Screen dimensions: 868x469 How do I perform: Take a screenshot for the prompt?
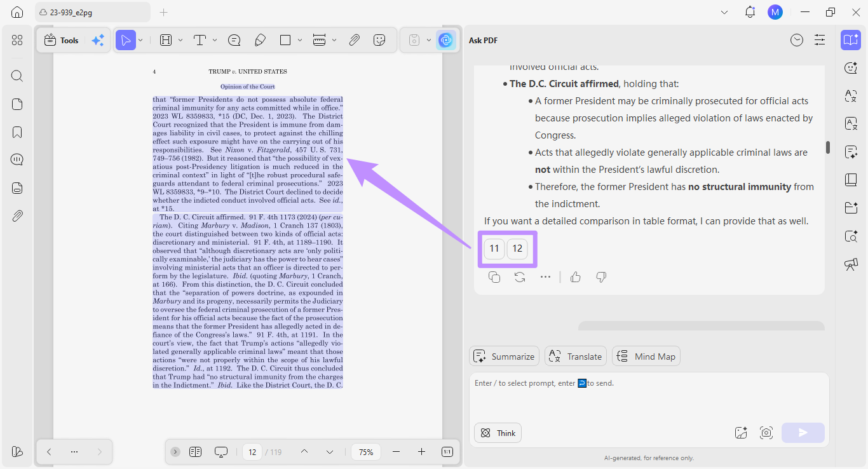coord(766,433)
